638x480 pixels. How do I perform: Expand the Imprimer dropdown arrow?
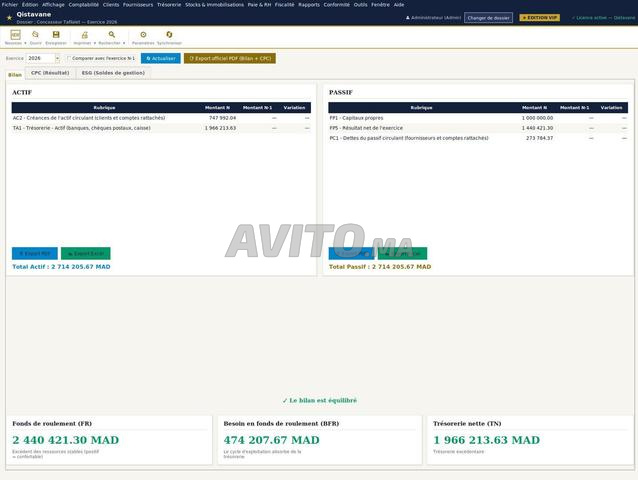[95, 43]
